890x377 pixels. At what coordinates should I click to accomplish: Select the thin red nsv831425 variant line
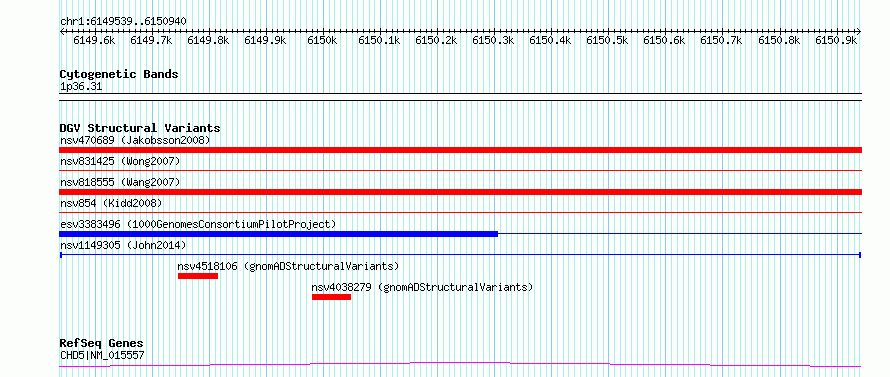[x=460, y=170]
